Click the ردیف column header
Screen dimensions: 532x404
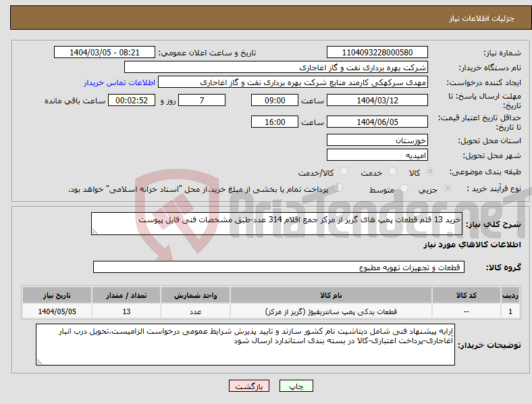tap(510, 295)
